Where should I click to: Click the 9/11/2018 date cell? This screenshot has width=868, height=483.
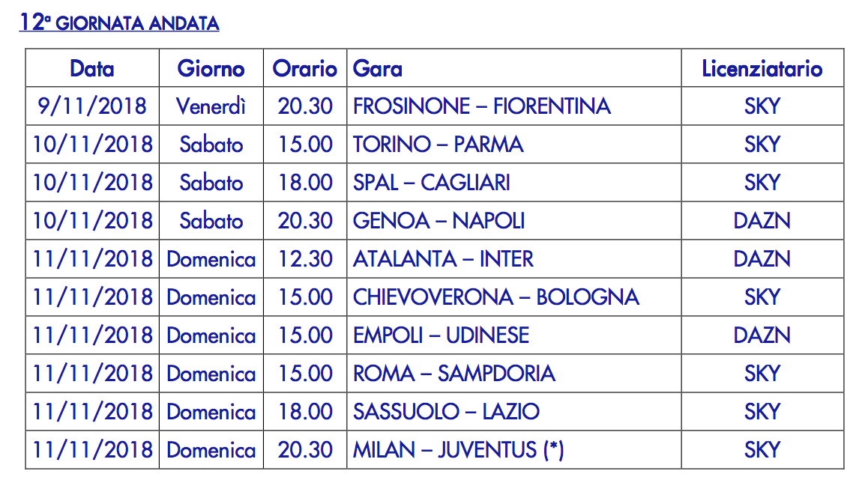[x=92, y=106]
